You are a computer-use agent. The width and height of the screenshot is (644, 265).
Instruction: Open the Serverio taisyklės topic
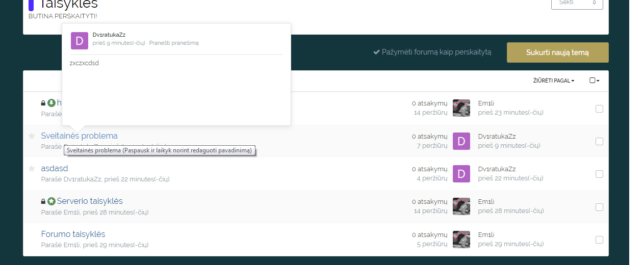tap(89, 201)
